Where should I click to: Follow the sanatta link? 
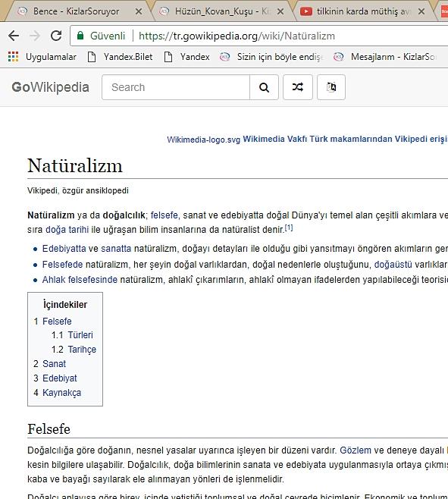[116, 249]
